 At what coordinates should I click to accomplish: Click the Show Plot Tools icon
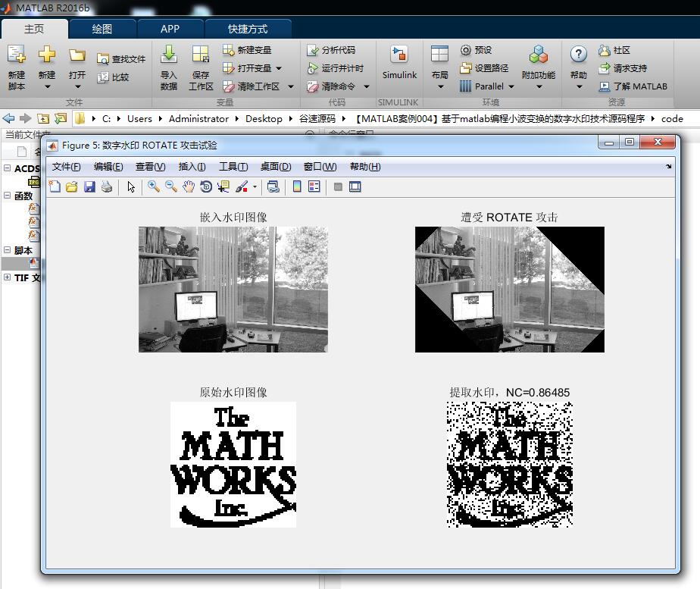point(355,186)
